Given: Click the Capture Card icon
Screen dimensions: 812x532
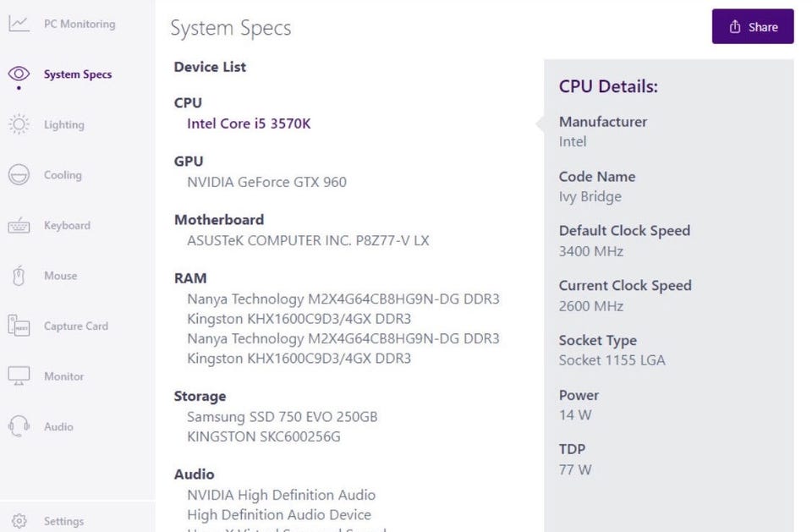Looking at the screenshot, I should coord(19,326).
